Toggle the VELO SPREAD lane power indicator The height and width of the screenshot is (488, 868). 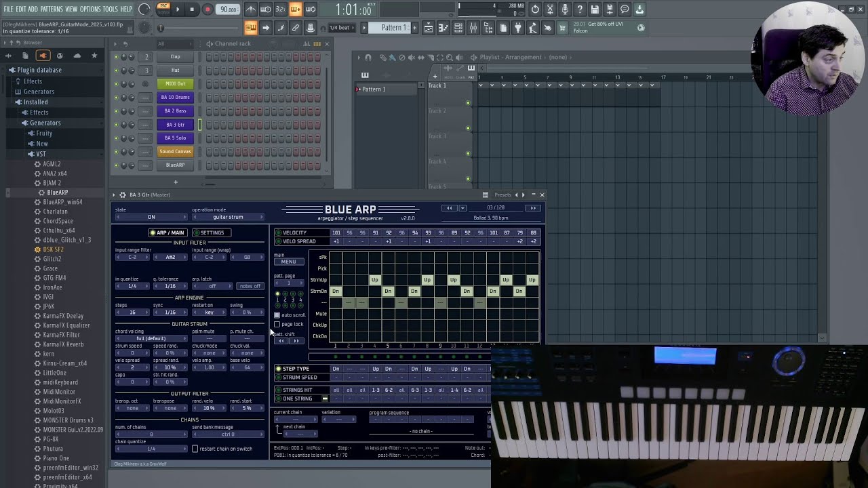[279, 241]
